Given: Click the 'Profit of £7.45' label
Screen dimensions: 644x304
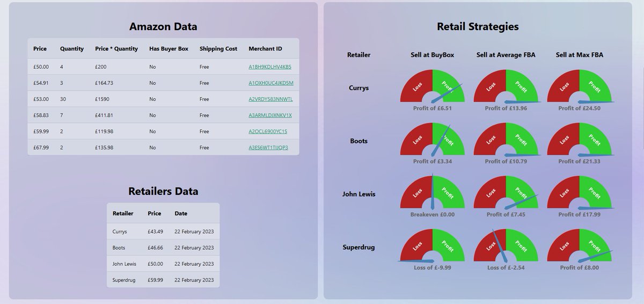Looking at the screenshot, I should [506, 214].
